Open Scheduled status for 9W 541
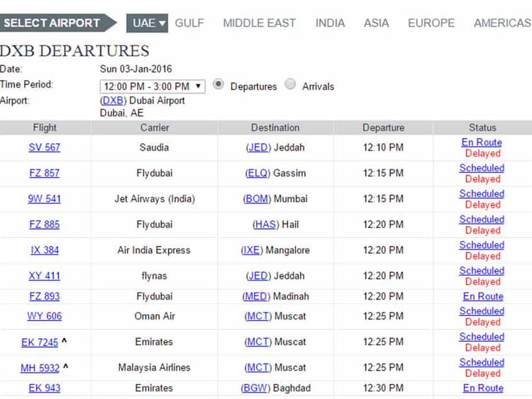Screen dimensions: 532x399 (x=482, y=193)
